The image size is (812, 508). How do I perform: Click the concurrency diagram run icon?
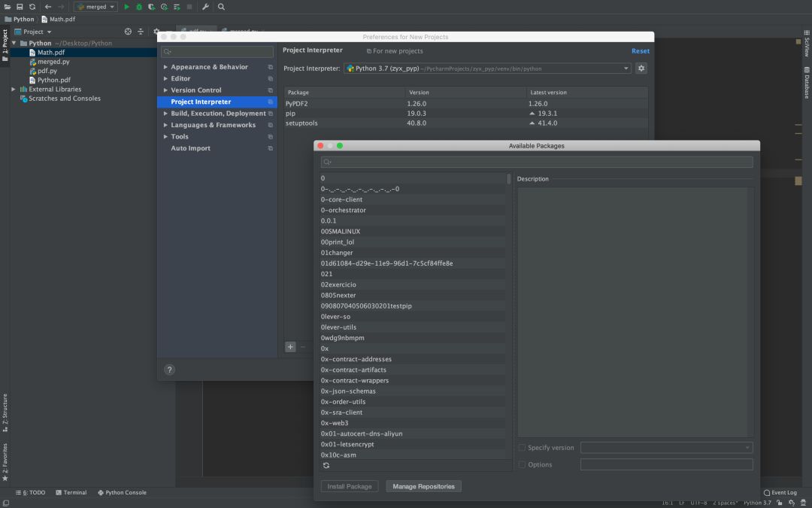[177, 7]
